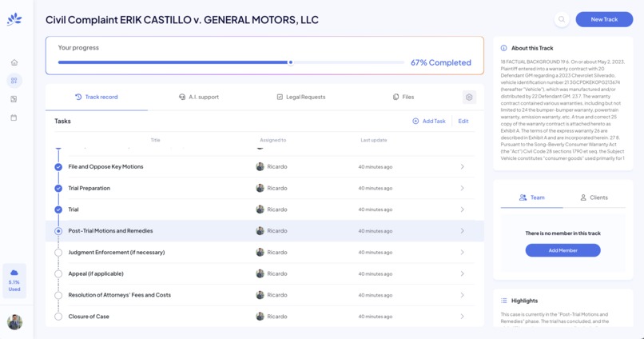Click the Assigned to column header
This screenshot has height=339, width=644.
[272, 140]
